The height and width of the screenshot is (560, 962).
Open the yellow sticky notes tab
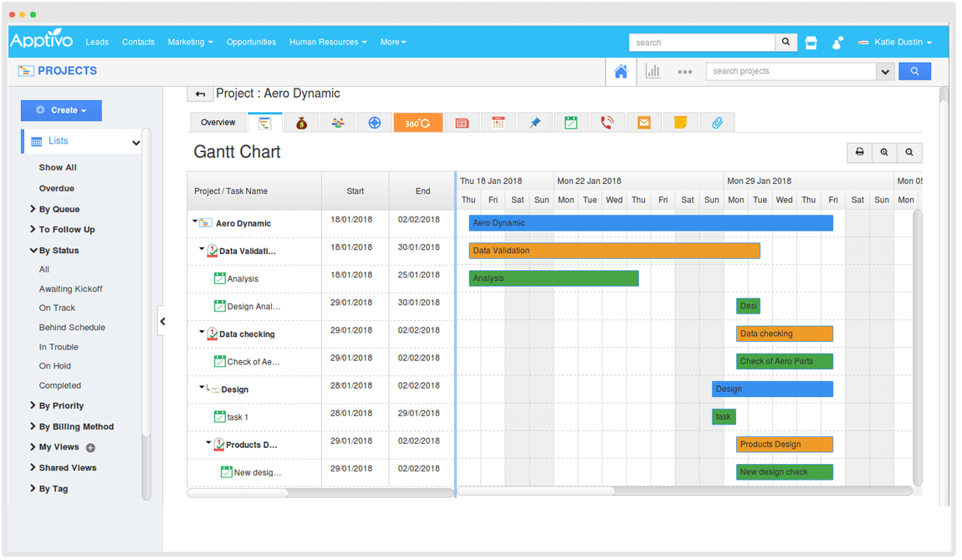coord(680,123)
